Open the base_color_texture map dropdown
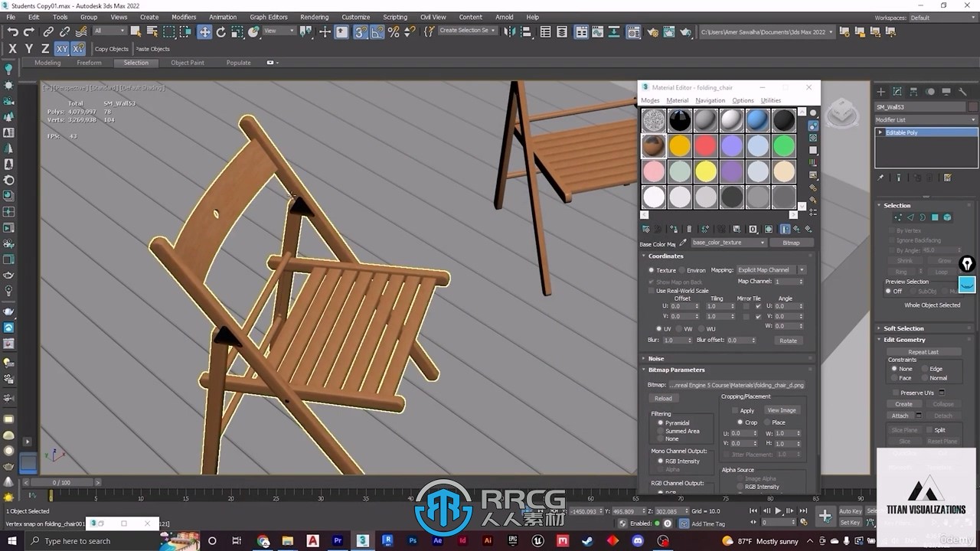 tap(728, 243)
